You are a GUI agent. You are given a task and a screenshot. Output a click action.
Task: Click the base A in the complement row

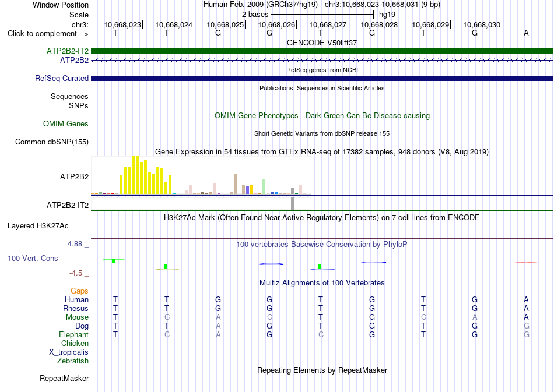(526, 33)
